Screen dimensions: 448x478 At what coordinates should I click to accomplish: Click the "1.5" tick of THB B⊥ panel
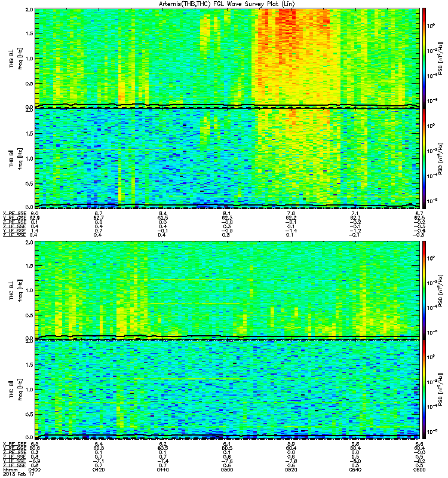point(29,33)
